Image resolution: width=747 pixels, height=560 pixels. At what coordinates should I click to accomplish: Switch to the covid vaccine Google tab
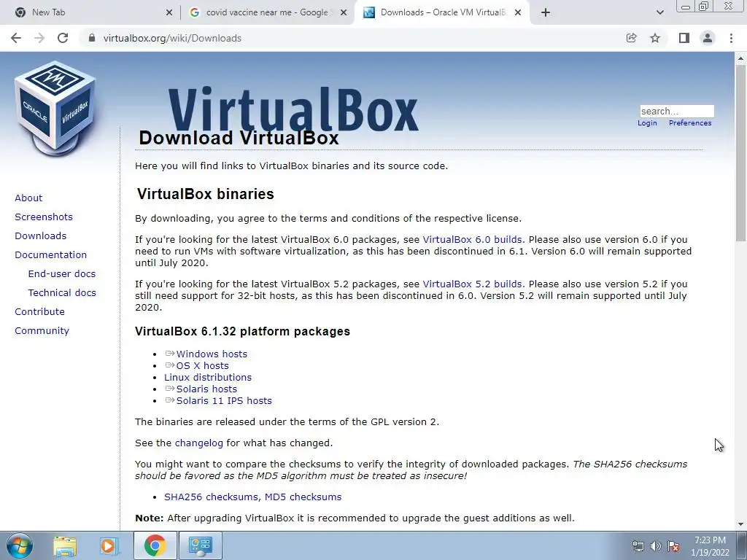click(267, 12)
